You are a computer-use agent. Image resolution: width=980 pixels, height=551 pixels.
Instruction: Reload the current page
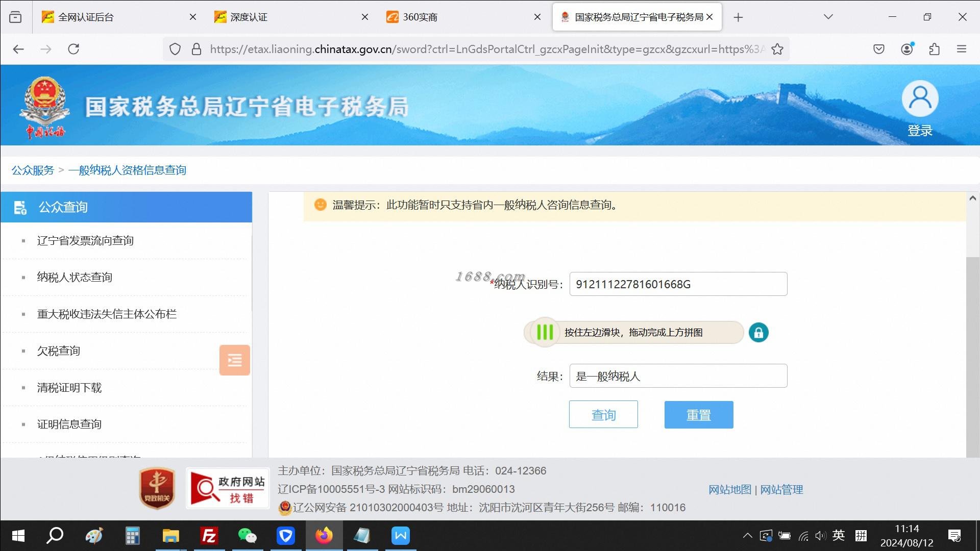[x=73, y=49]
